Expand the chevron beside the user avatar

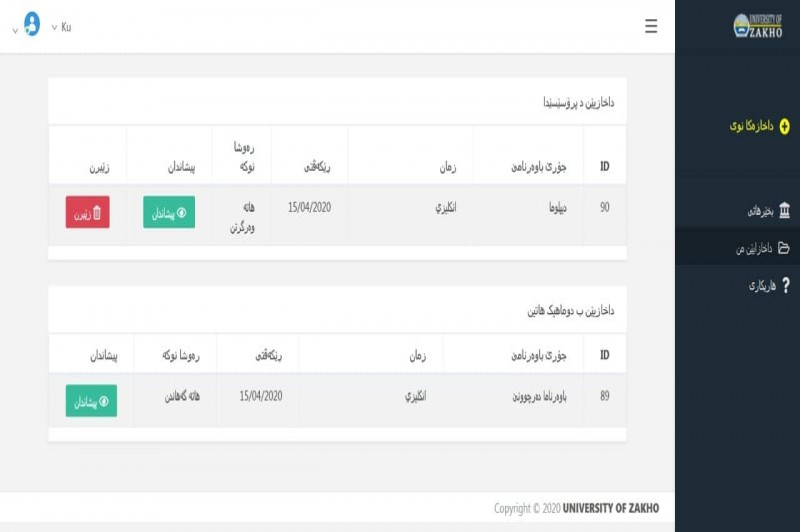(x=14, y=30)
